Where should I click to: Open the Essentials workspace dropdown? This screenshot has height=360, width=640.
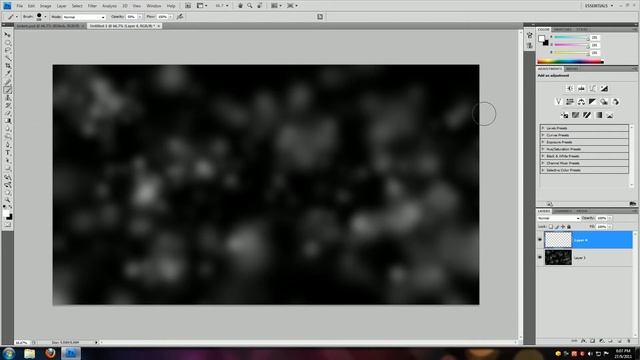pos(599,6)
